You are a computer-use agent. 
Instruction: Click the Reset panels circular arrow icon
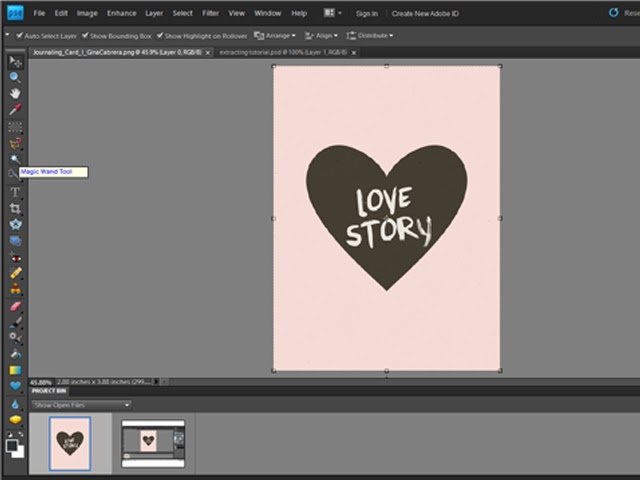point(613,13)
